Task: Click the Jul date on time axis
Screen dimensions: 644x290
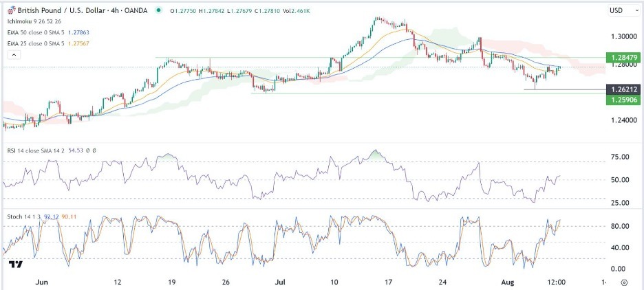Action: [x=280, y=282]
